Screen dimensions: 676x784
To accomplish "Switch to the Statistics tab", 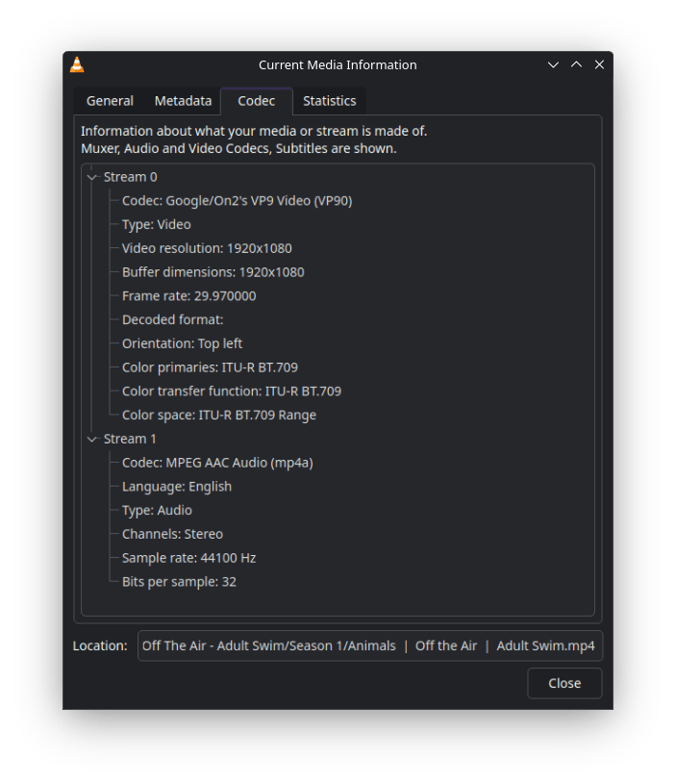I will (x=329, y=101).
